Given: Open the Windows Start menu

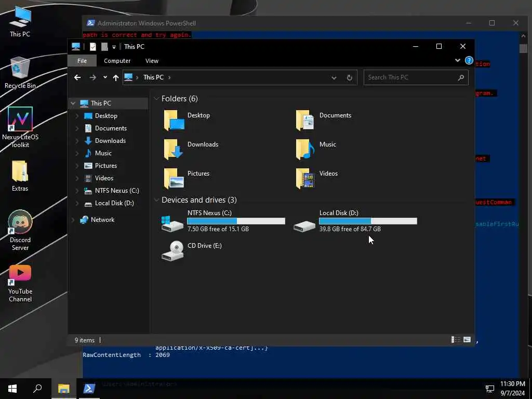Looking at the screenshot, I should pos(12,389).
